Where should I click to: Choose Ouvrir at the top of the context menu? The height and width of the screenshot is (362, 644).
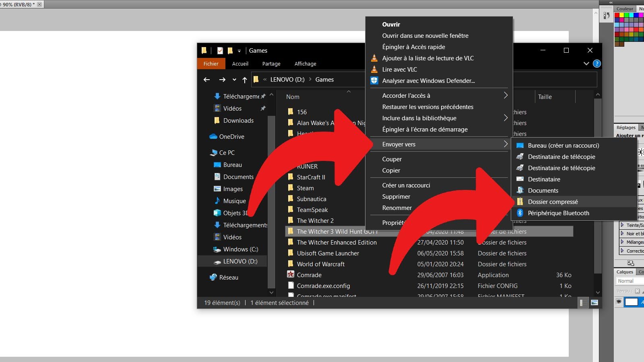pos(391,24)
